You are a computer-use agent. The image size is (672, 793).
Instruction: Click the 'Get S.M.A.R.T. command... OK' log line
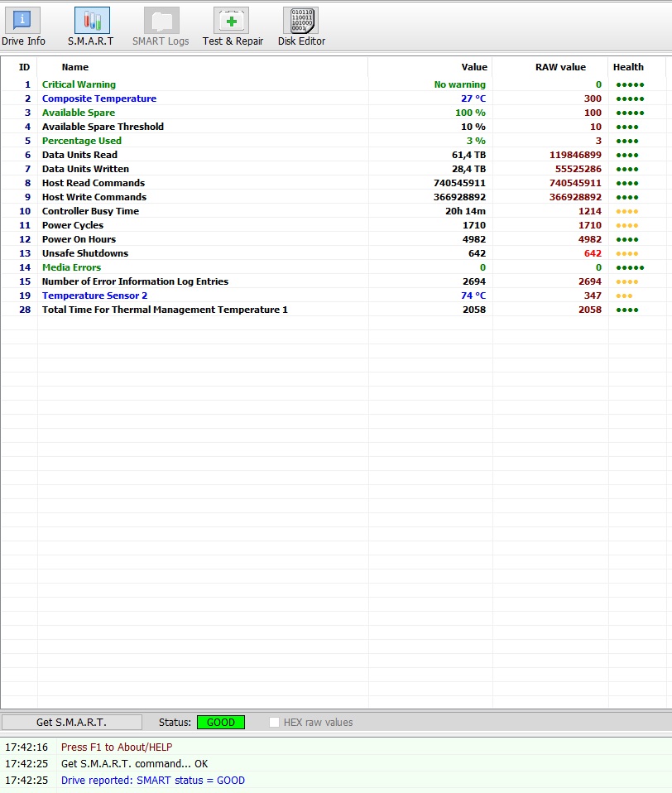pos(135,764)
